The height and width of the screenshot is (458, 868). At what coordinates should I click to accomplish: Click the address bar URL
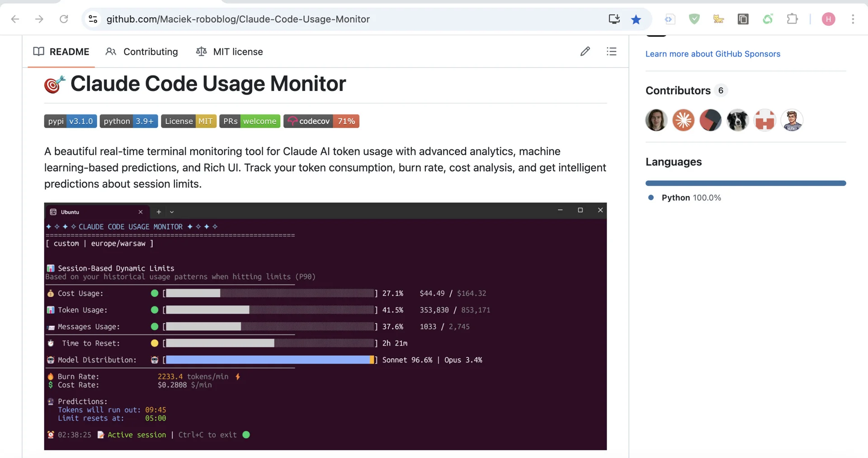click(238, 19)
